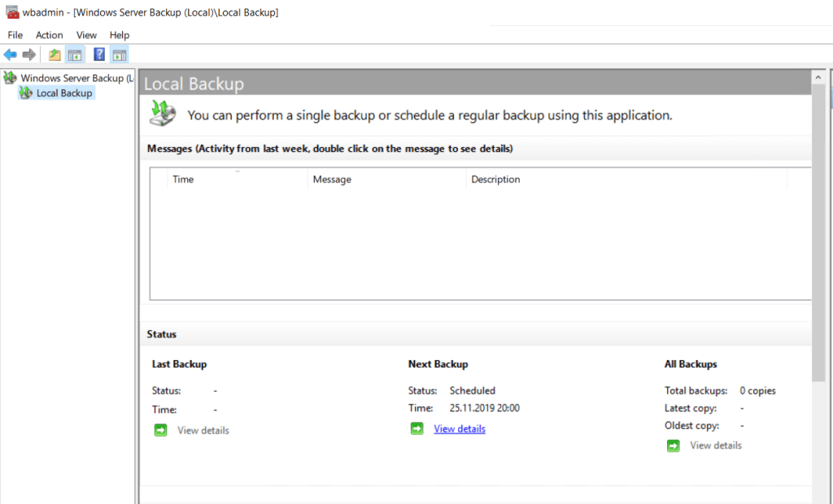The width and height of the screenshot is (833, 504).
Task: Select Windows Server Backup root tree node
Action: (x=72, y=78)
